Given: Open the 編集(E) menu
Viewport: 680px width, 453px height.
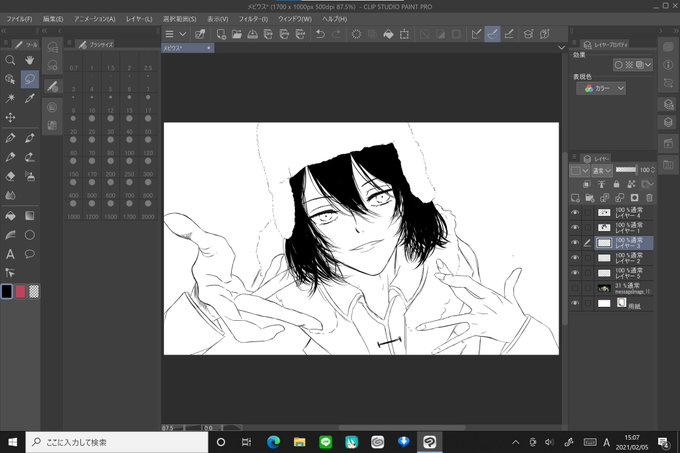Looking at the screenshot, I should [52, 19].
